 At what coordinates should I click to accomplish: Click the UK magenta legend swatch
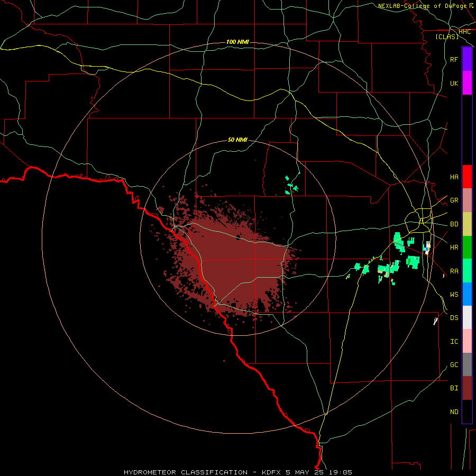point(467,83)
